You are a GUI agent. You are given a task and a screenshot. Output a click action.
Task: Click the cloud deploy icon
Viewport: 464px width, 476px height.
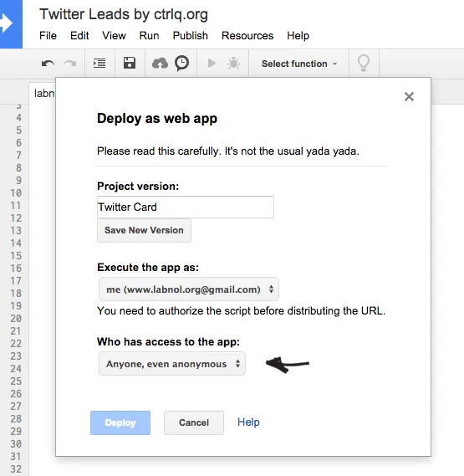[160, 64]
